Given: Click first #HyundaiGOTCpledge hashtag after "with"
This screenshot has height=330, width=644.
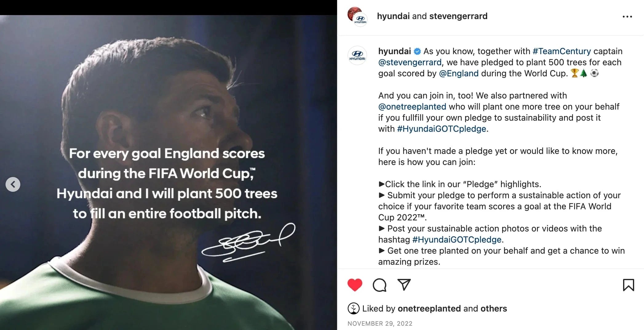Looking at the screenshot, I should [441, 129].
